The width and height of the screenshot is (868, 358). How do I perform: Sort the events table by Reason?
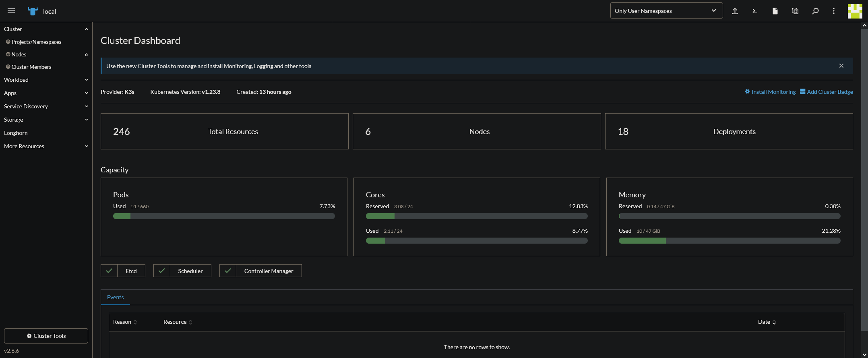pos(125,322)
